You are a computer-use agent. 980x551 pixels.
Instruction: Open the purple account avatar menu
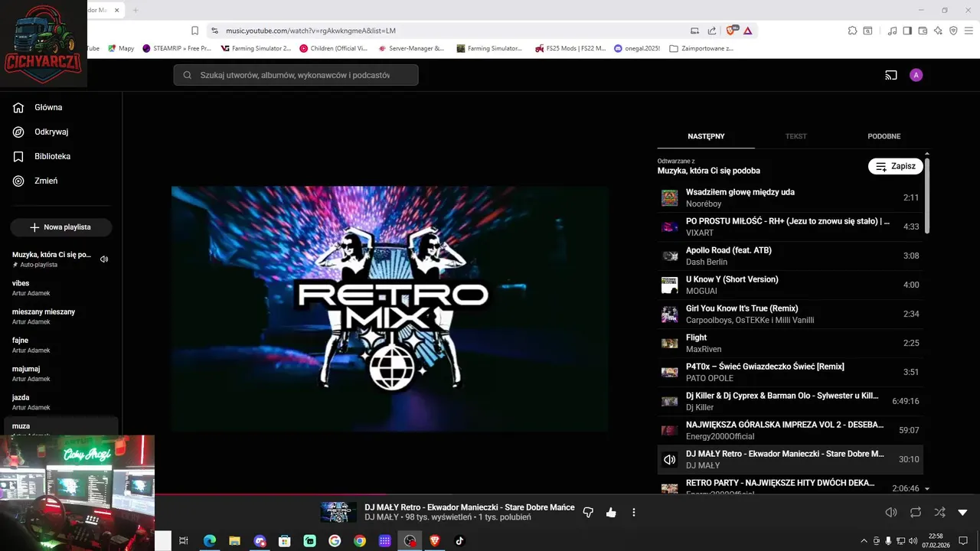pyautogui.click(x=916, y=75)
